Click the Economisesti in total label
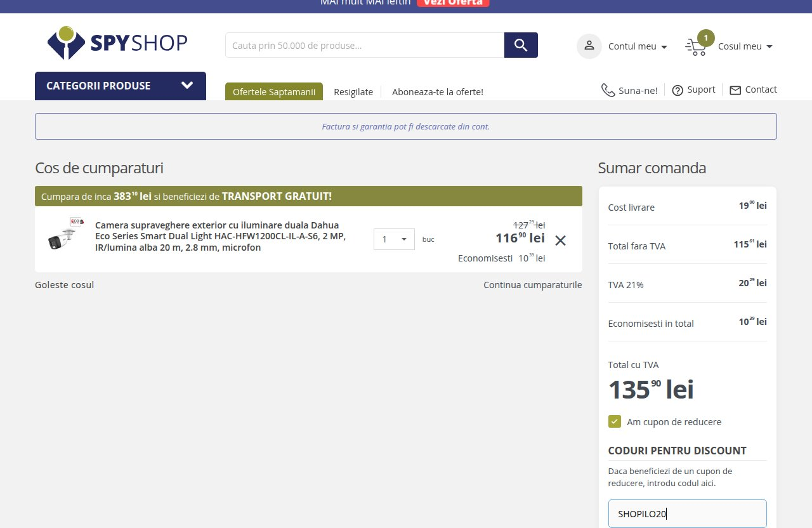The width and height of the screenshot is (812, 528). tap(651, 324)
